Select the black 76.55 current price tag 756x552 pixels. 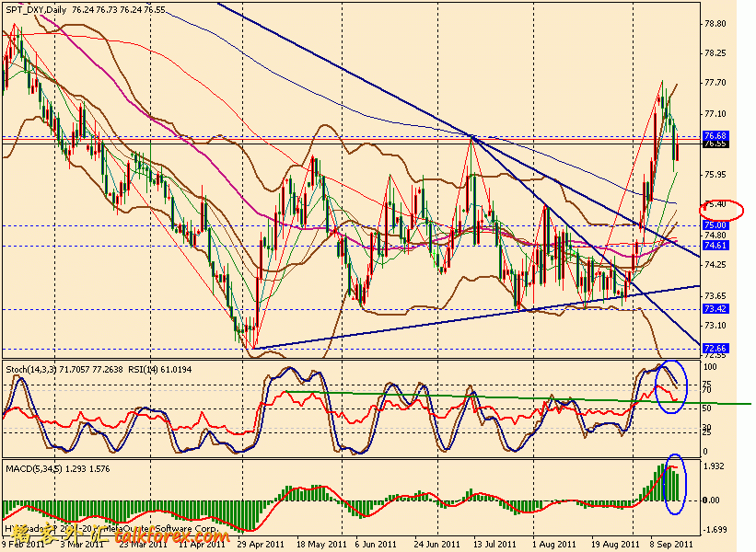(x=715, y=144)
